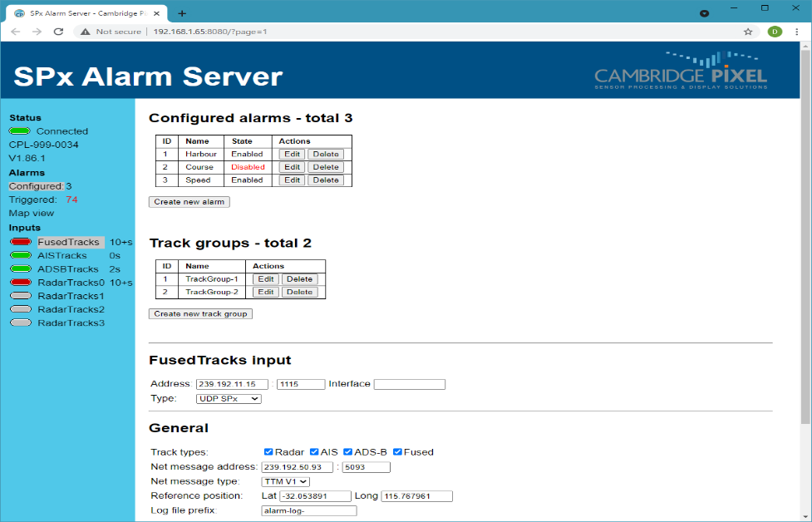
Task: Go forward in browser history
Action: [x=37, y=32]
